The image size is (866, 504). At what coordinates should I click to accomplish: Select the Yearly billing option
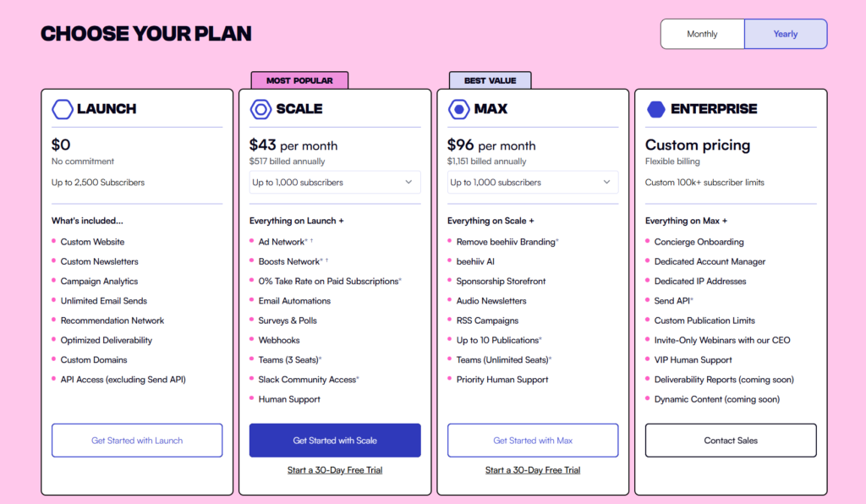coord(785,33)
